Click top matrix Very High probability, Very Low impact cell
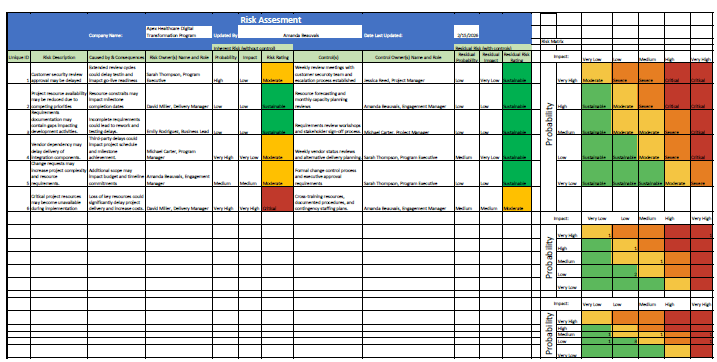Screen dimensions: 717x362 [596, 73]
